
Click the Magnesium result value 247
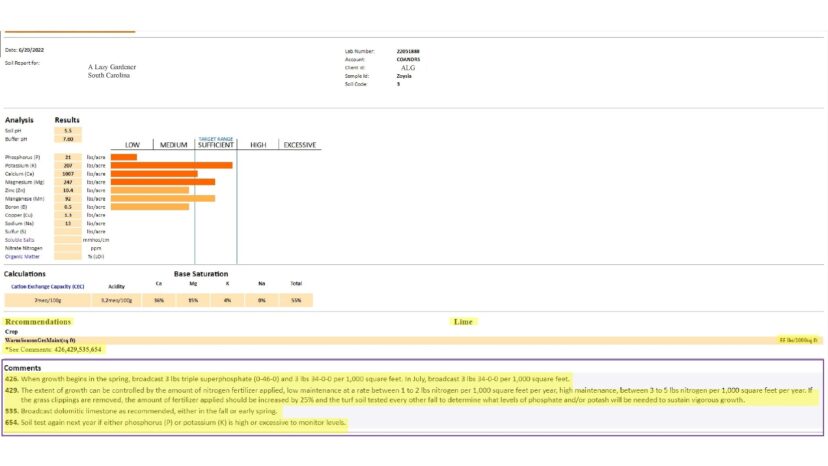[x=68, y=182]
